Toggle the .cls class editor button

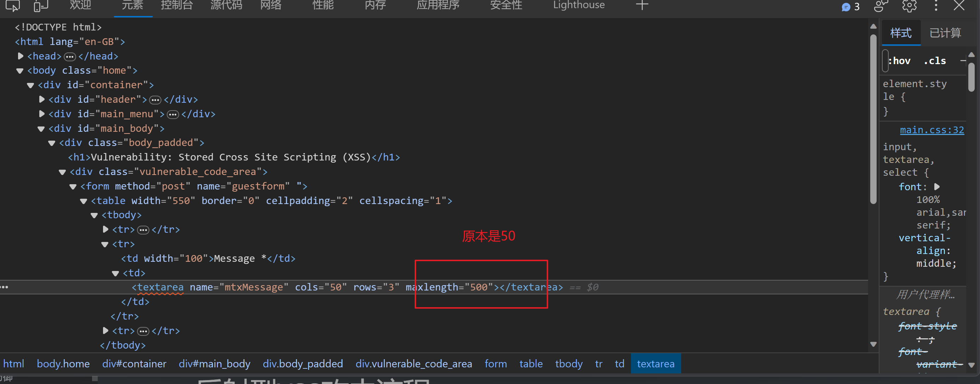[x=934, y=61]
